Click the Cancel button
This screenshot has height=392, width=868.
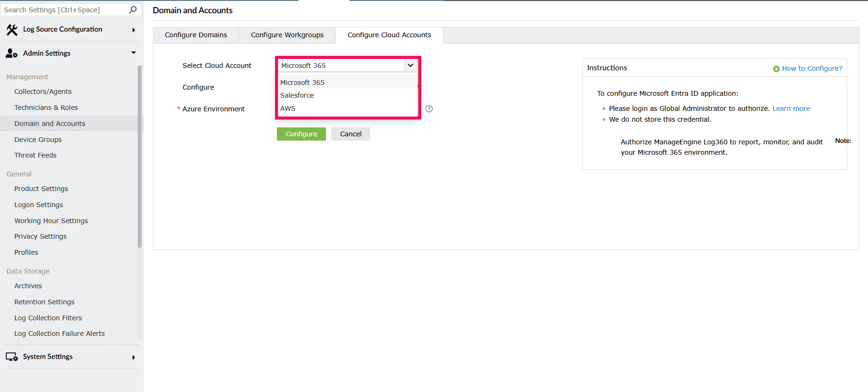coord(351,134)
